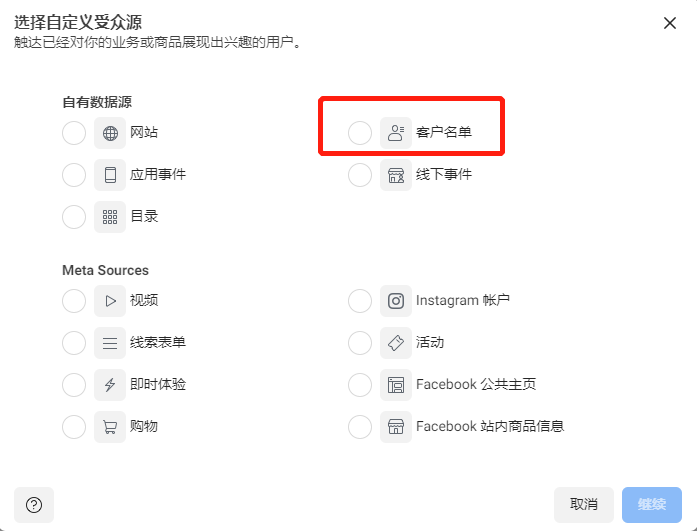The width and height of the screenshot is (697, 531).
Task: Click the globe icon beside 网站
Action: pos(110,133)
